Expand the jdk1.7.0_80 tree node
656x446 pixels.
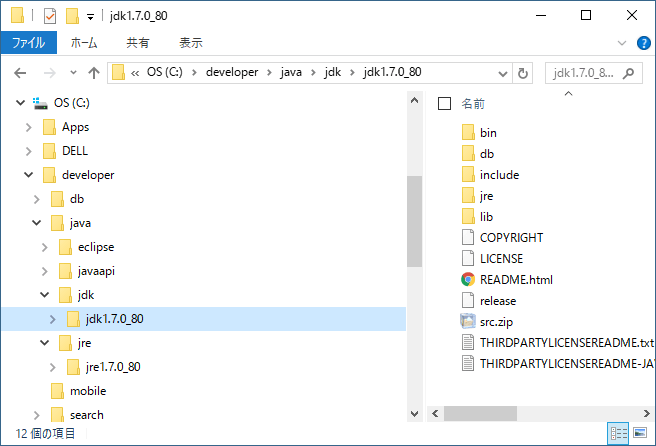point(52,319)
